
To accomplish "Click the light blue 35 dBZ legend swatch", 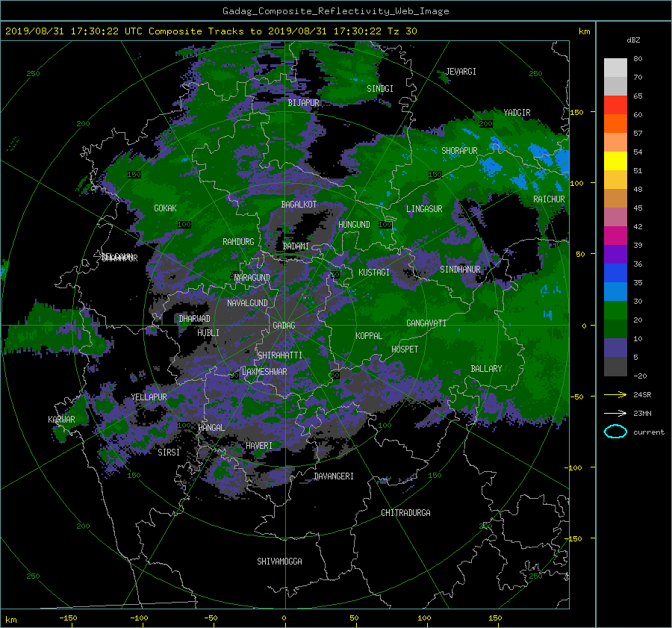I will click(x=615, y=291).
